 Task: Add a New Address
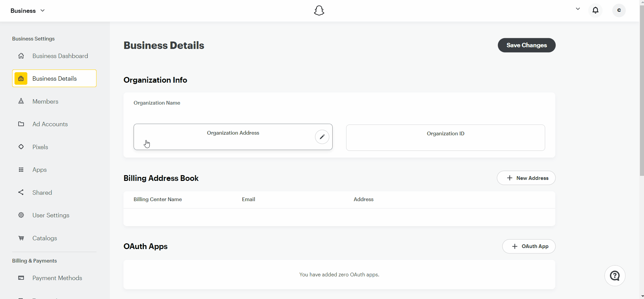coord(526,178)
